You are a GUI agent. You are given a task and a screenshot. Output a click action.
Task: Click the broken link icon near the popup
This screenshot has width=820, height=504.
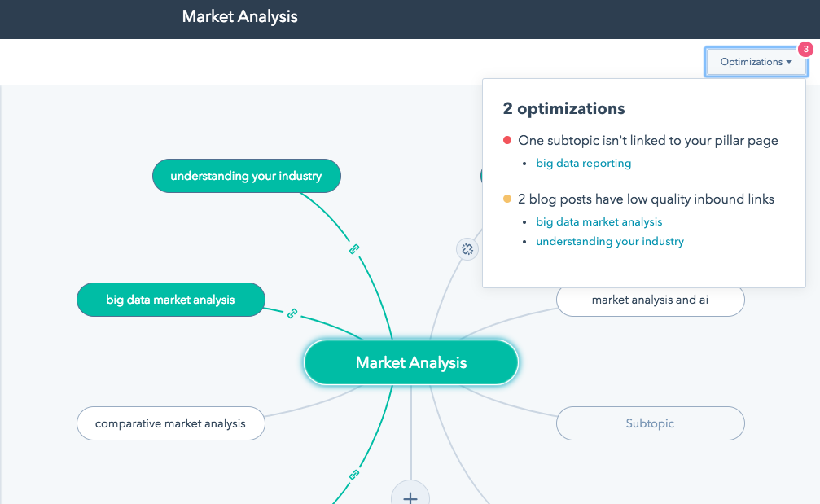point(467,249)
